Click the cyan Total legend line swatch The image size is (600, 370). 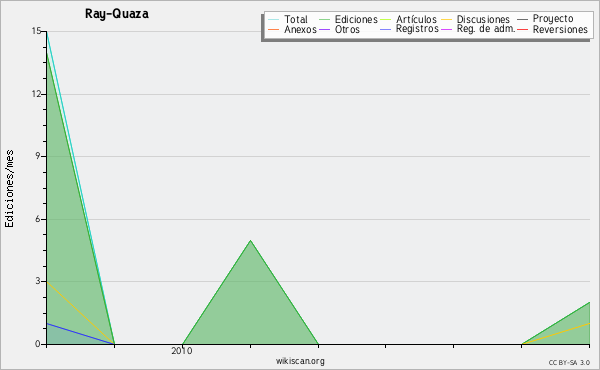coord(274,19)
